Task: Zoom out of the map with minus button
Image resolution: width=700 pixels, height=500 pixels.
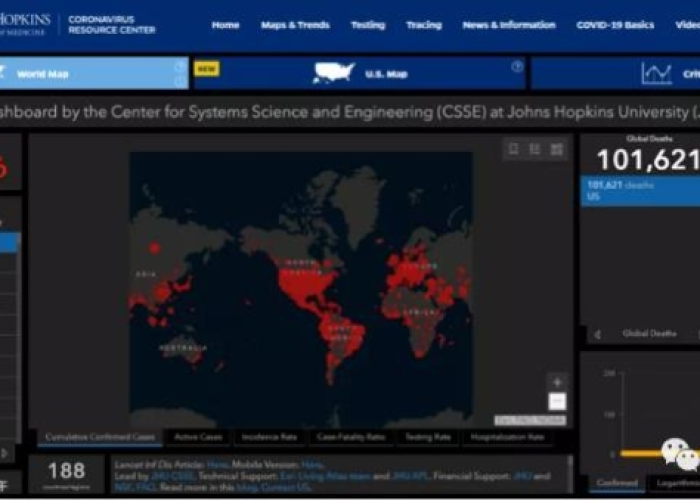Action: [557, 401]
